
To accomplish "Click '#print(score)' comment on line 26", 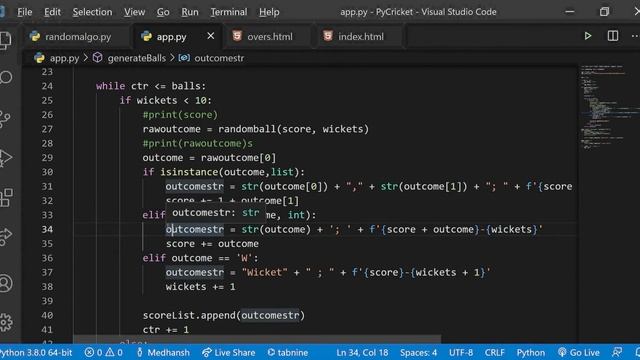I will click(x=180, y=115).
